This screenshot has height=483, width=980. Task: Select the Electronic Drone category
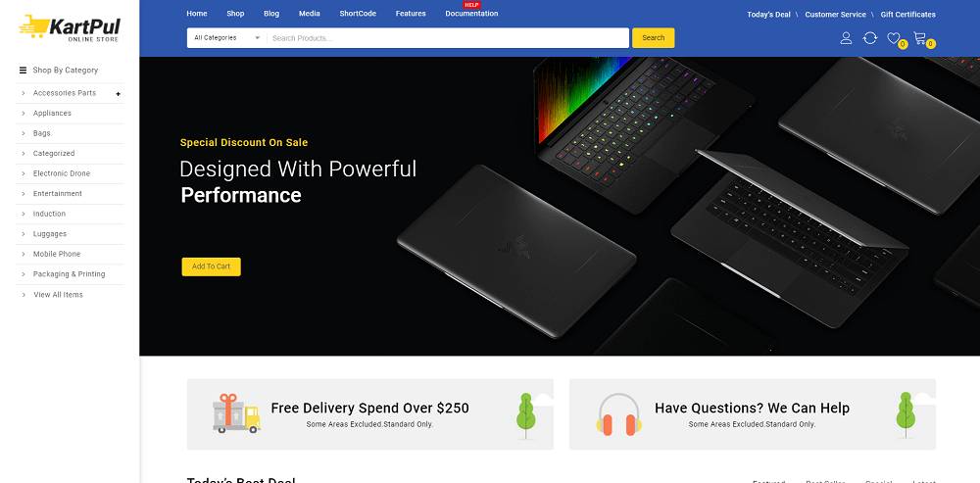pos(61,173)
